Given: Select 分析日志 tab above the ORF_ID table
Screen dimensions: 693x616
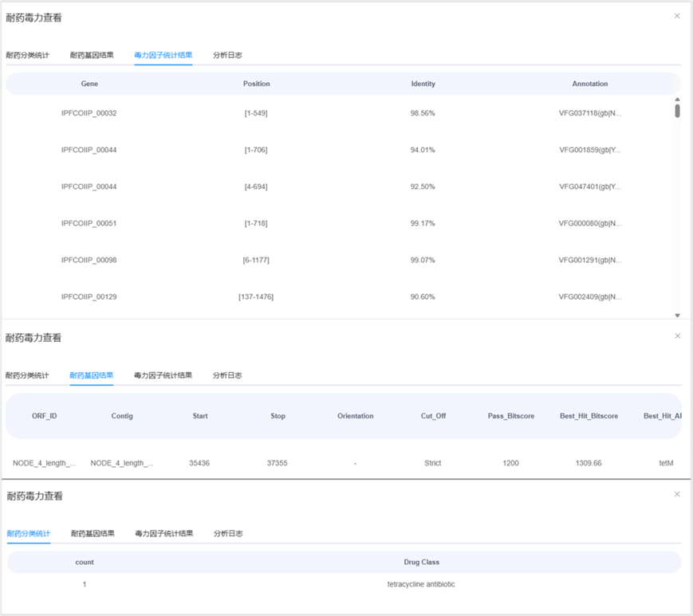Looking at the screenshot, I should [x=227, y=375].
